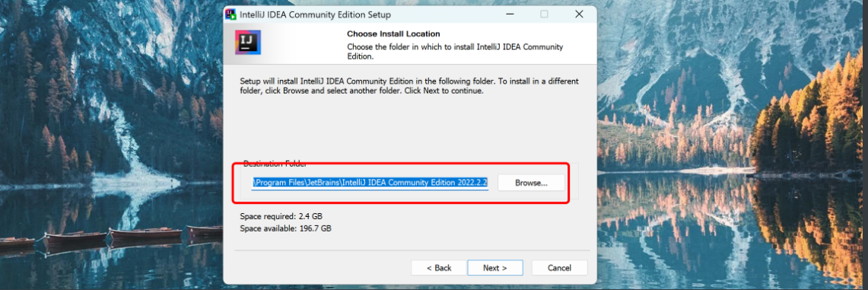
Task: Click the IntelliJ installer icon in title bar
Action: coord(231,14)
